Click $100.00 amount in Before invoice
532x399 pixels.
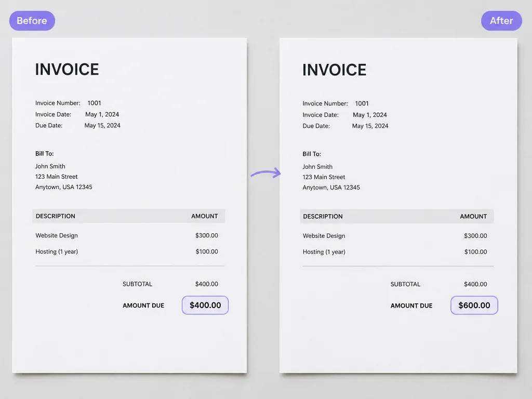pos(207,252)
